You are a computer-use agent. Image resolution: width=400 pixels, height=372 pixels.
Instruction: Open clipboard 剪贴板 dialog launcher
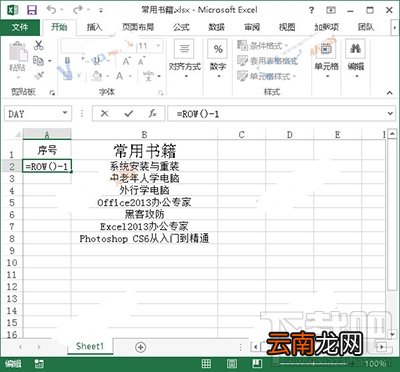[x=52, y=93]
